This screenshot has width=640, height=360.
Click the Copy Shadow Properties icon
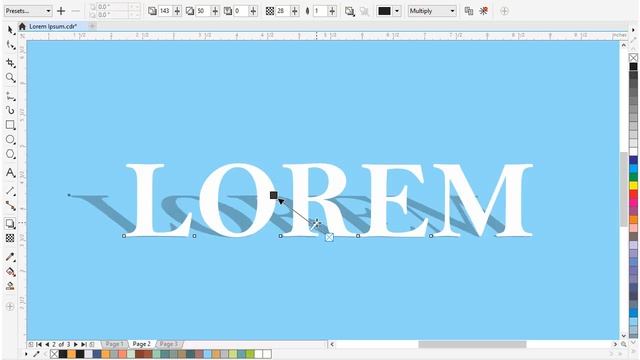[x=469, y=11]
